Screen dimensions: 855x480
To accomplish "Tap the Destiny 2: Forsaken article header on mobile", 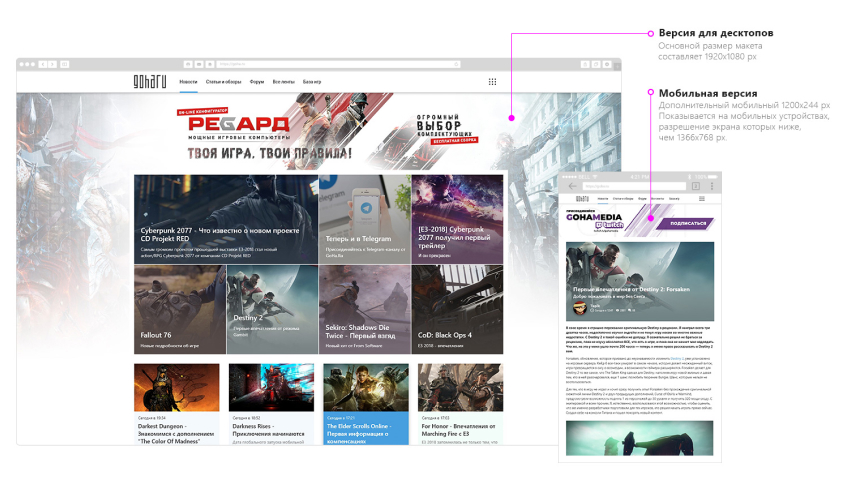I will 640,281.
